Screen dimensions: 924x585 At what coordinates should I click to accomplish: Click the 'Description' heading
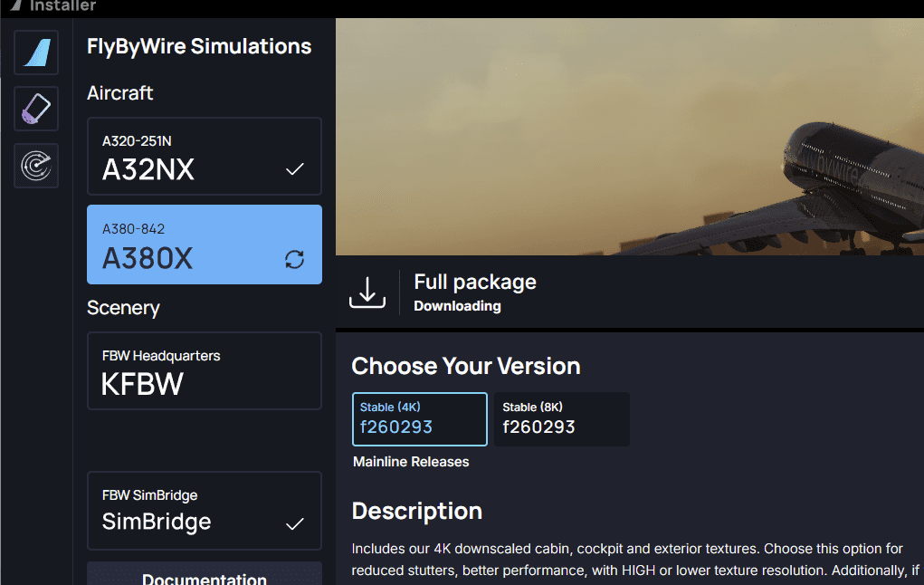pyautogui.click(x=417, y=511)
